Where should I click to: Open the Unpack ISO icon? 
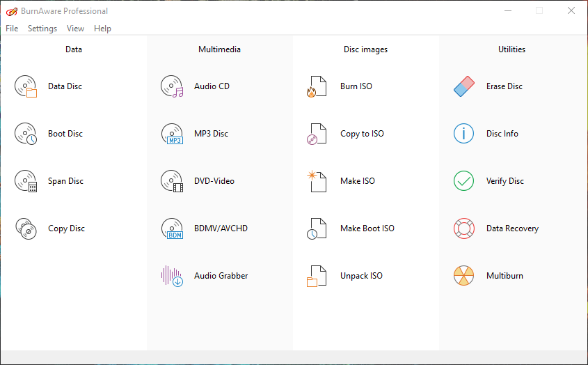[317, 276]
